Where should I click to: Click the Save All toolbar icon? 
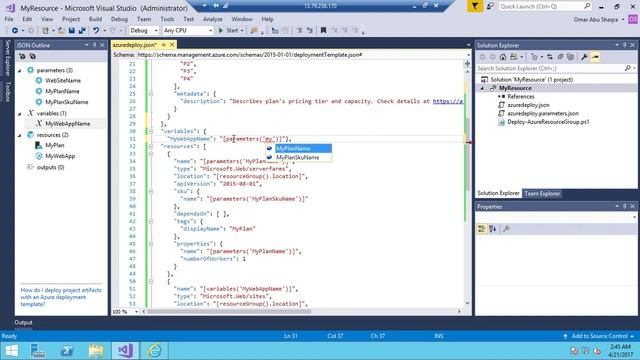(x=82, y=31)
